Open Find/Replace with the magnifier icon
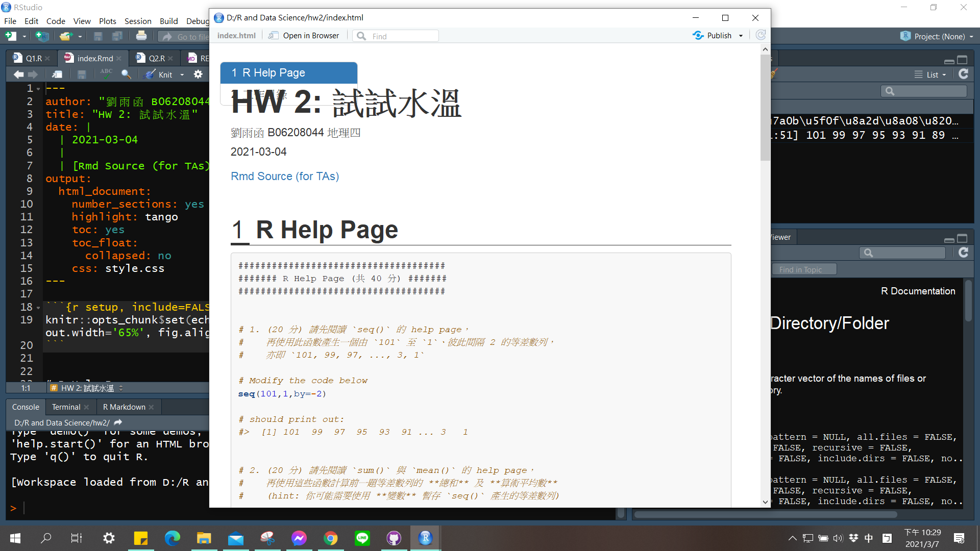This screenshot has width=980, height=551. pos(126,74)
